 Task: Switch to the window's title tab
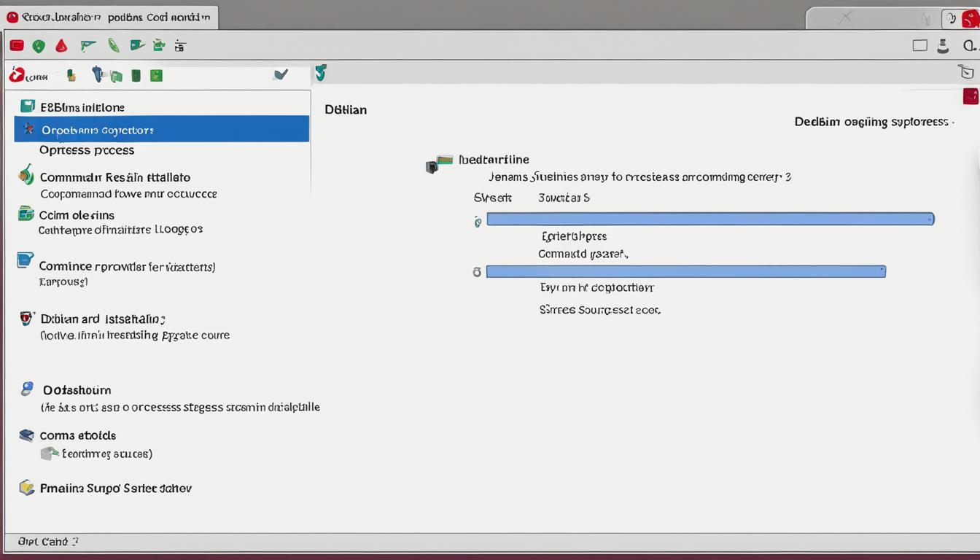[x=109, y=17]
